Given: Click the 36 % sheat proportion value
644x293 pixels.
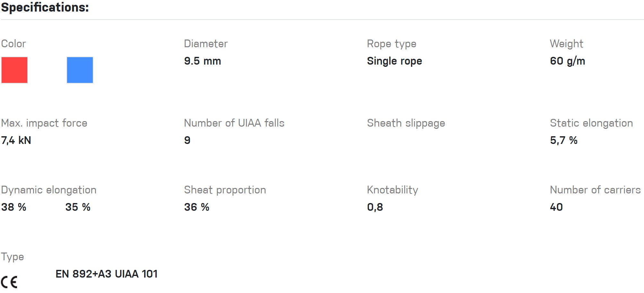Looking at the screenshot, I should 196,207.
